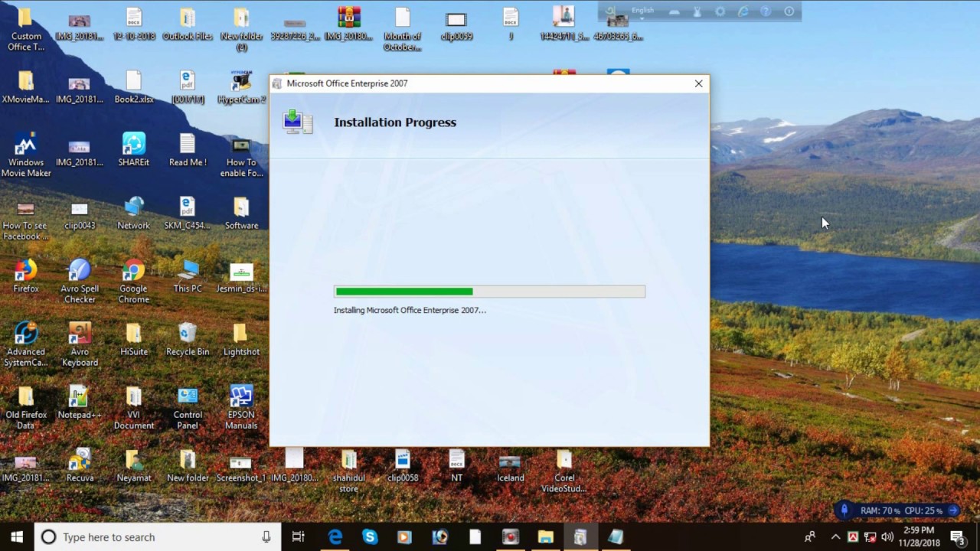Open File Explorer from the taskbar
This screenshot has width=980, height=551.
(545, 537)
